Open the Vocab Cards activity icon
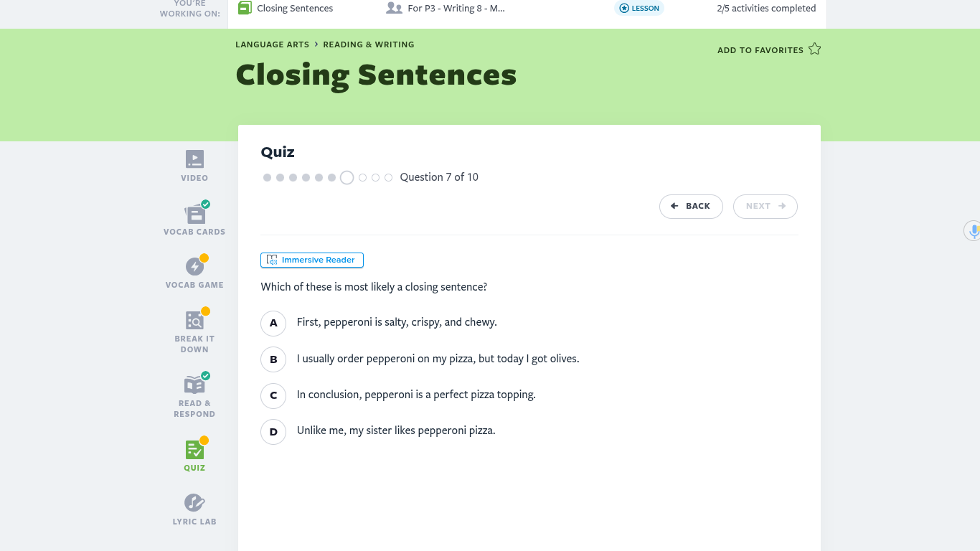 [194, 214]
